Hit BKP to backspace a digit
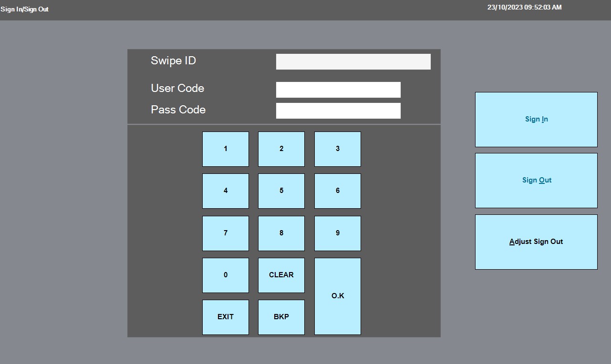Screen dimensions: 611x364 pyautogui.click(x=281, y=317)
